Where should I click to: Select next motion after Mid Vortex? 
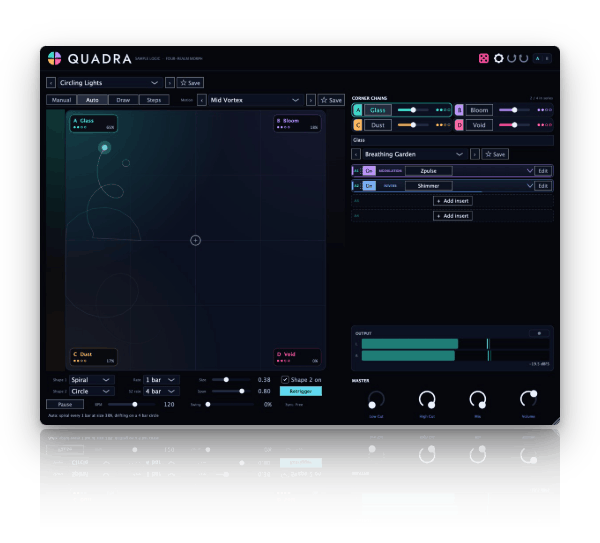[x=311, y=100]
